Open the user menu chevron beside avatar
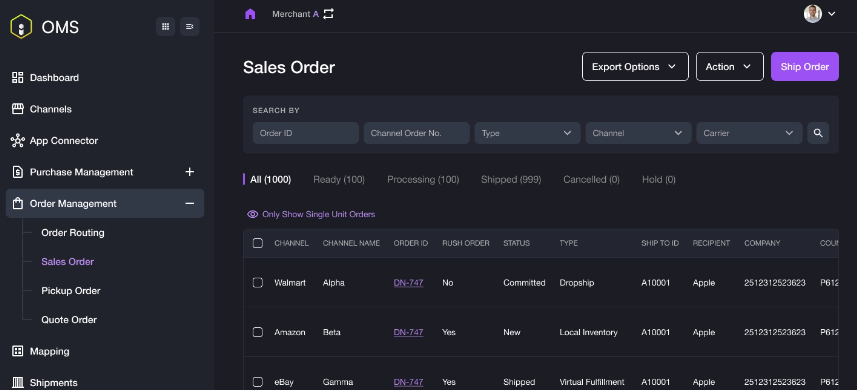857x390 pixels. pos(831,14)
